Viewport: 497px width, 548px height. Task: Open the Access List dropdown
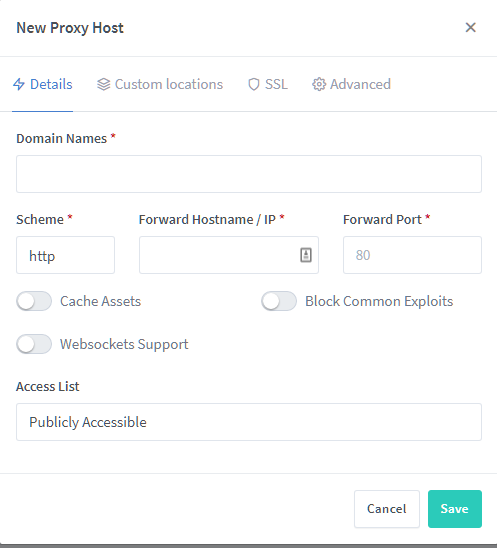249,422
